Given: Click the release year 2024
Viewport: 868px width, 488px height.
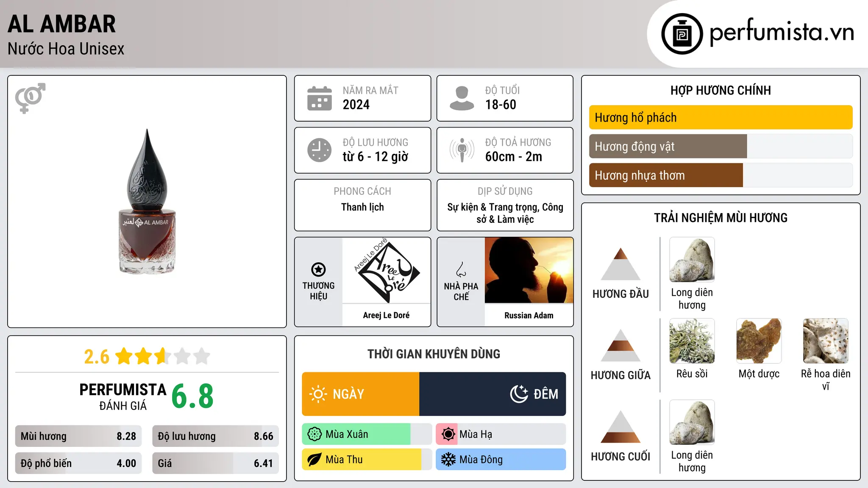Looking at the screenshot, I should [x=356, y=105].
